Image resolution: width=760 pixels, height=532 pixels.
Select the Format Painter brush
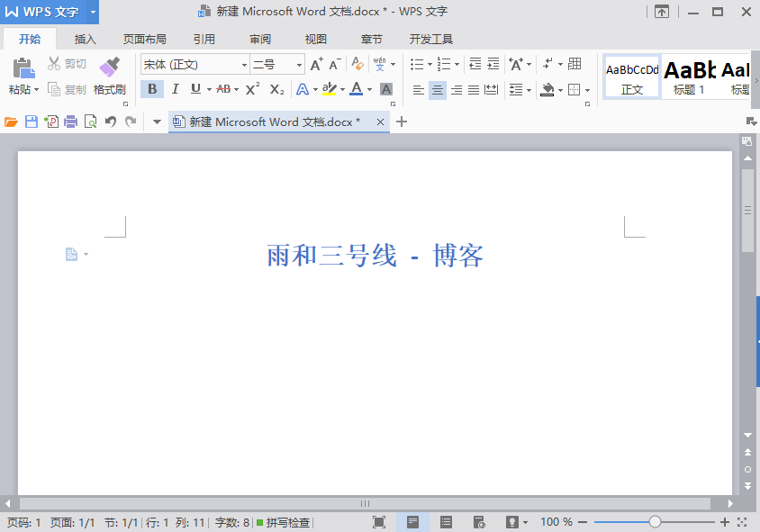click(110, 68)
